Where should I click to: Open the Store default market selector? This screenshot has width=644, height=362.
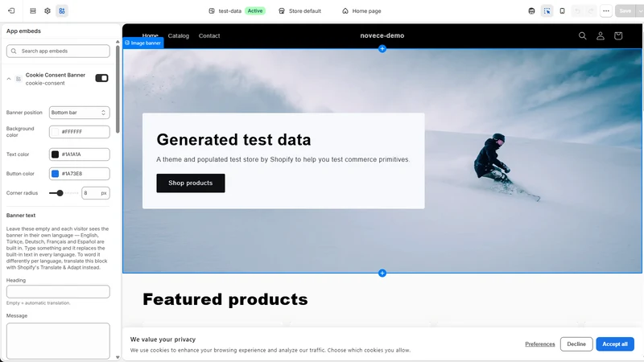299,11
